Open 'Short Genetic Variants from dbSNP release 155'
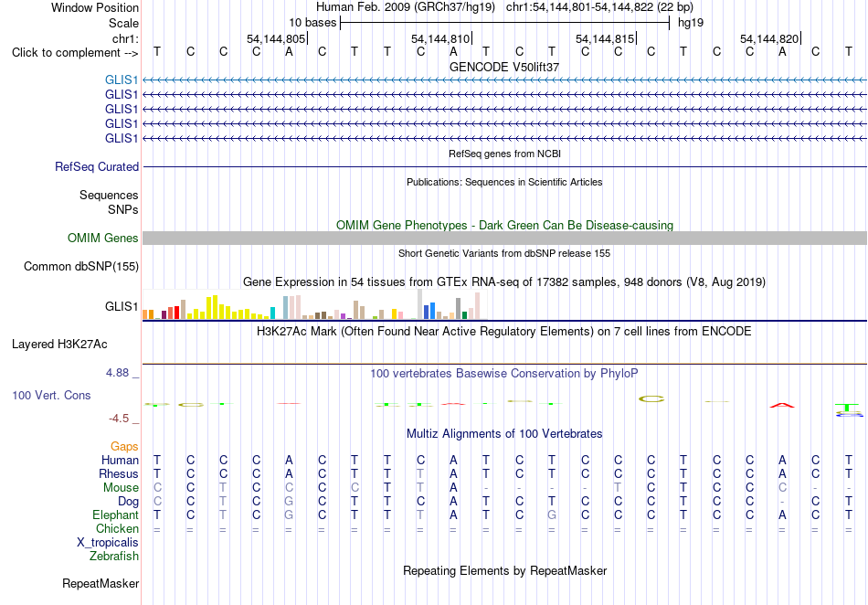The width and height of the screenshot is (868, 605). point(504,253)
